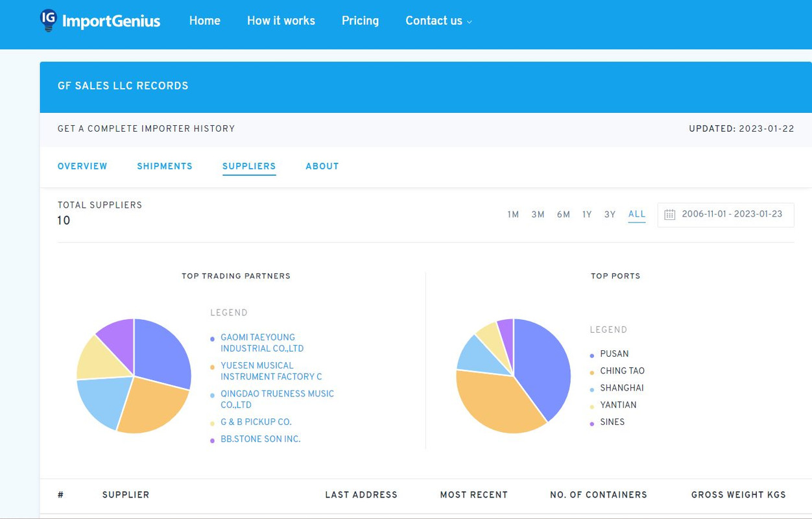
Task: Click the Last Address column header
Action: pyautogui.click(x=361, y=494)
